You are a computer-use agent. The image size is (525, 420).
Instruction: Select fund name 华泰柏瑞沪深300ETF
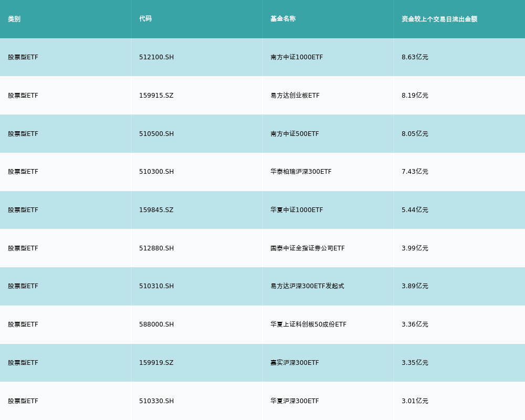click(301, 172)
